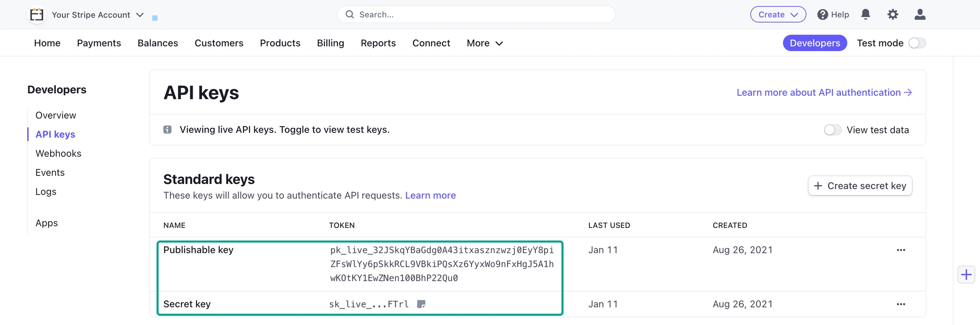Click the copy icon beside Secret key

421,304
